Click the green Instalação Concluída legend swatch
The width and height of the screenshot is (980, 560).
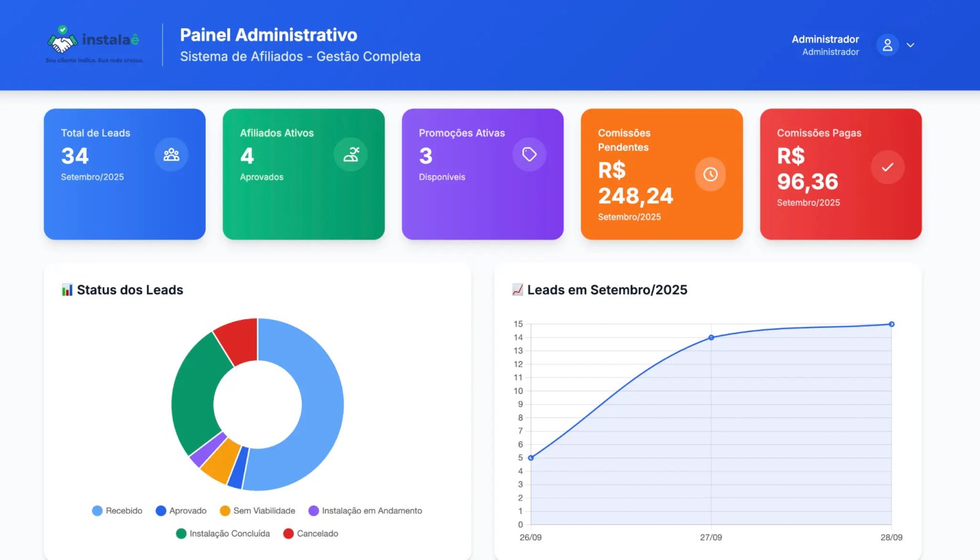click(181, 534)
